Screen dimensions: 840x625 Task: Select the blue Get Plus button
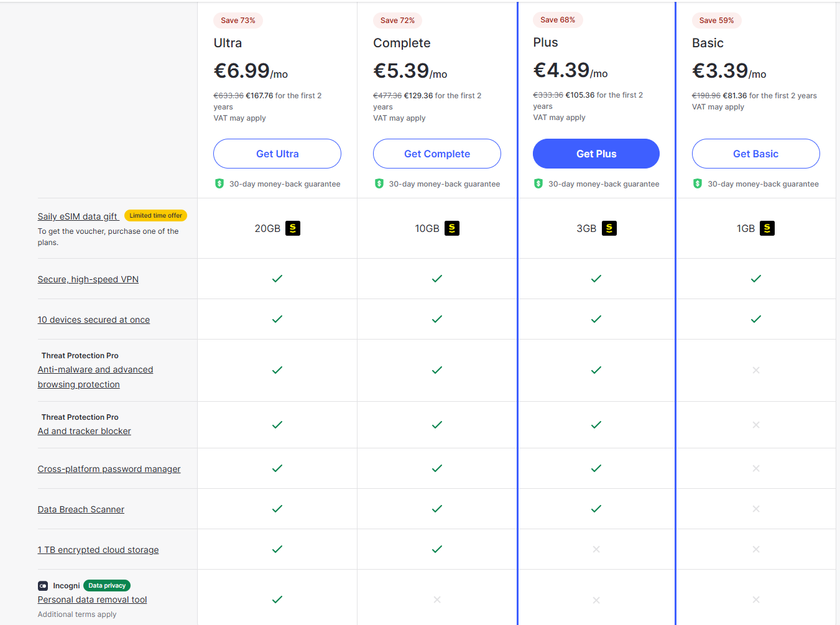[596, 154]
